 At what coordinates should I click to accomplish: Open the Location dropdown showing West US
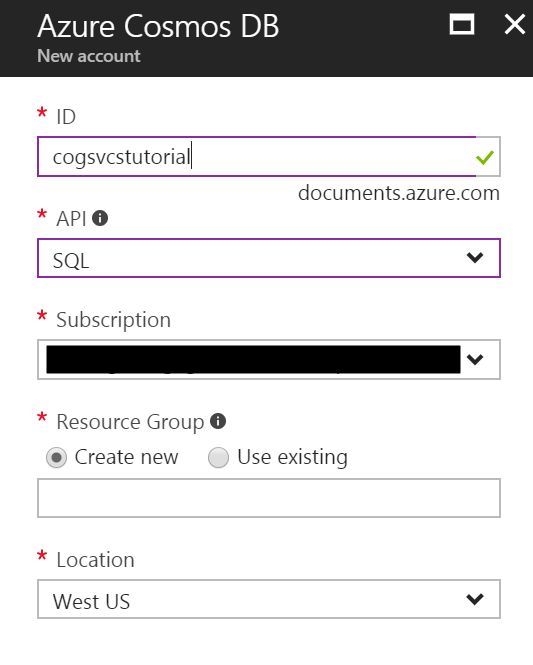click(269, 599)
